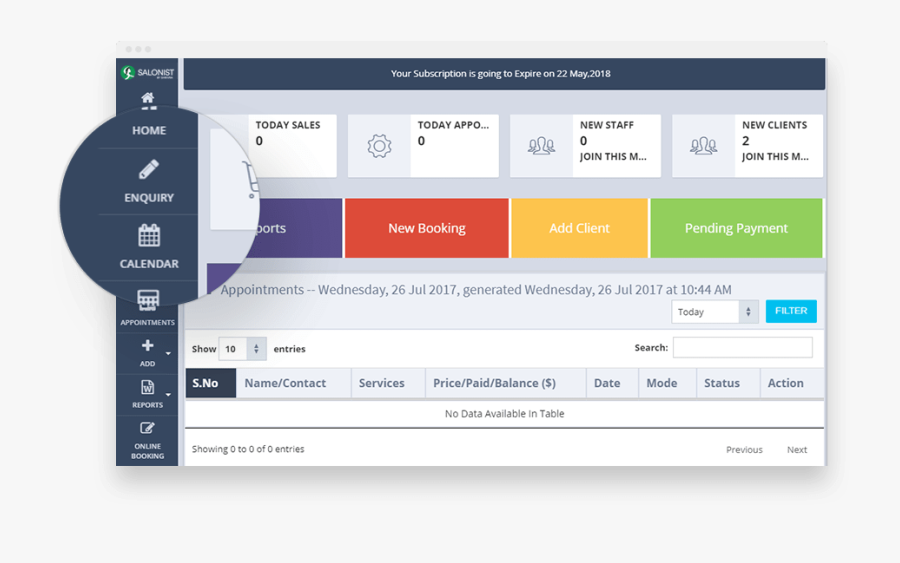Click the appointments Search input field
900x563 pixels.
coord(742,348)
